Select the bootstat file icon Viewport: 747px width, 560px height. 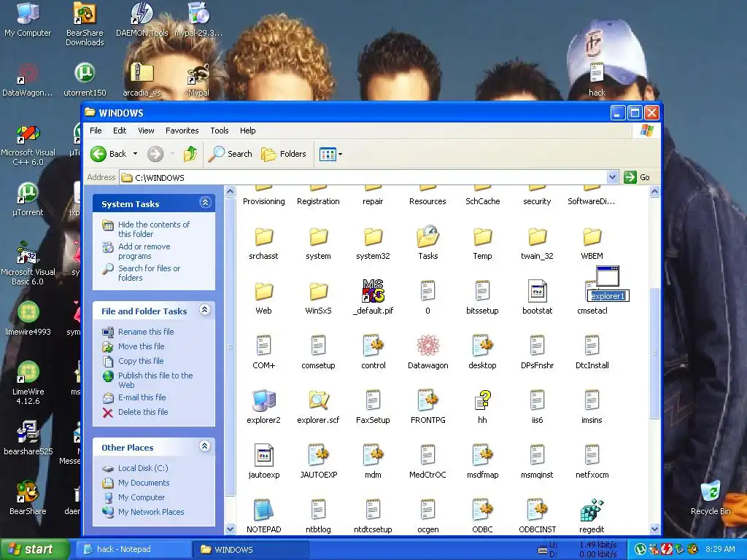click(538, 291)
